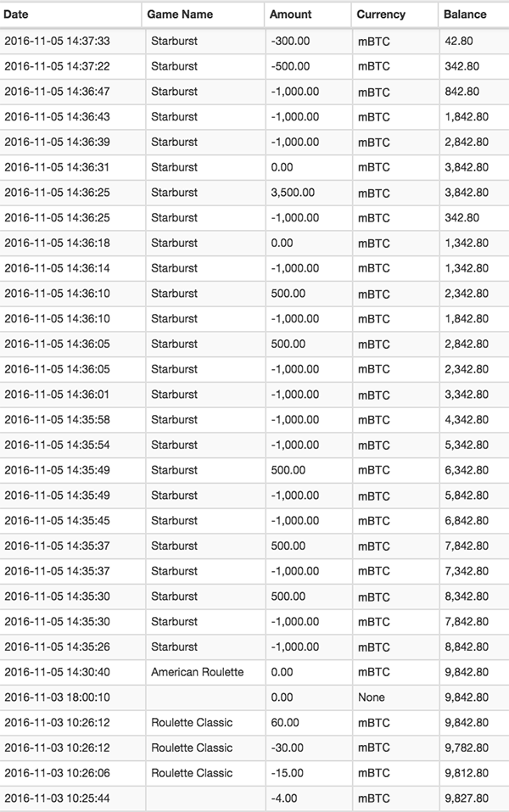Select the Roulette Classic -30.00 row
Screen dimensions: 509x812
click(255, 748)
